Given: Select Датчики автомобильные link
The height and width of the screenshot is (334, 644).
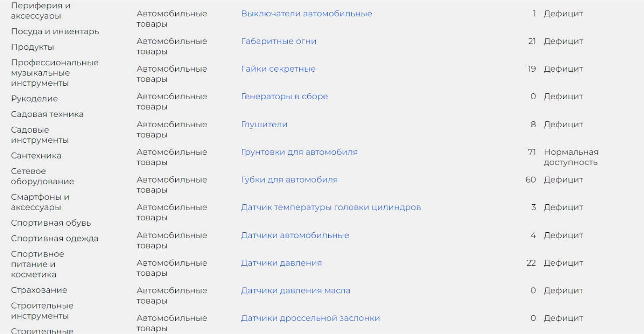Looking at the screenshot, I should click(295, 235).
